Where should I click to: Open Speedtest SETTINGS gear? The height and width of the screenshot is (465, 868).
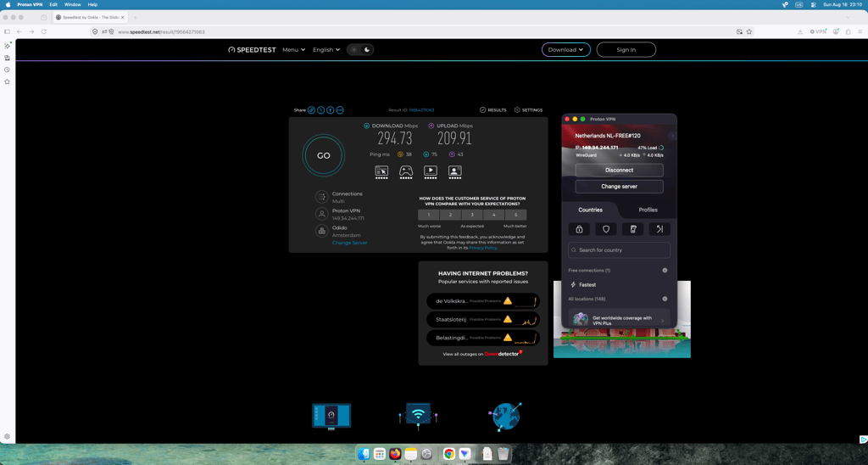coord(528,110)
